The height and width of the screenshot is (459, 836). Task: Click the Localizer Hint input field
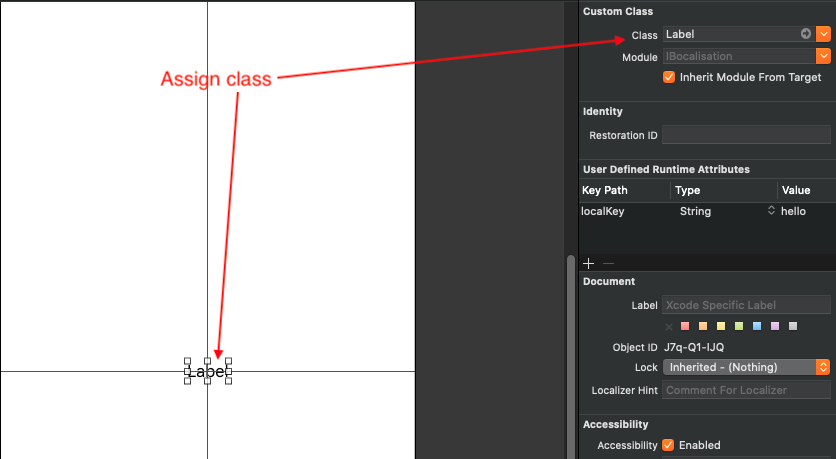(746, 390)
